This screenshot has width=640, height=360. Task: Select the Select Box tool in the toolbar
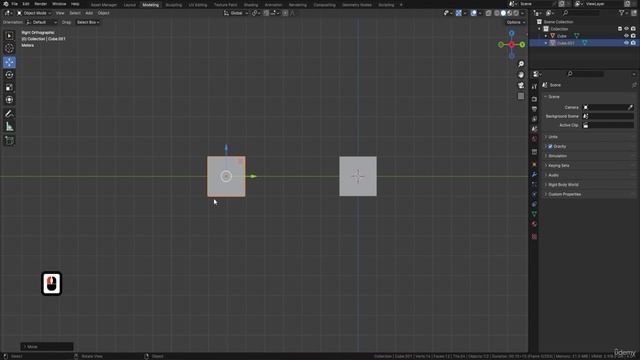tap(9, 36)
